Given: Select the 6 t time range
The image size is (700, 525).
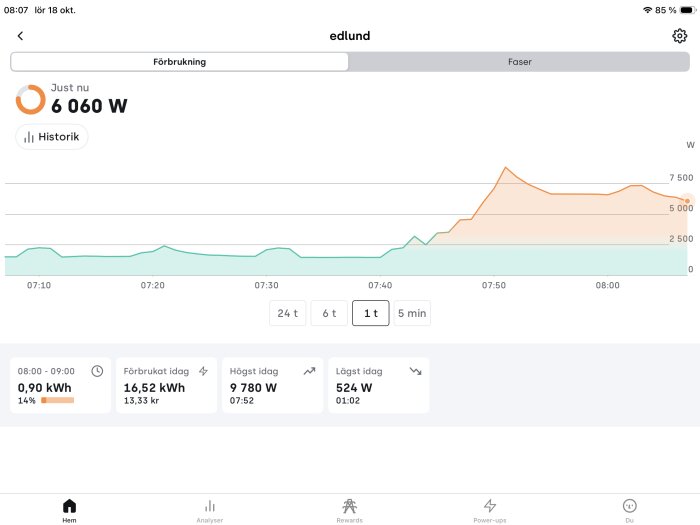Looking at the screenshot, I should (329, 313).
